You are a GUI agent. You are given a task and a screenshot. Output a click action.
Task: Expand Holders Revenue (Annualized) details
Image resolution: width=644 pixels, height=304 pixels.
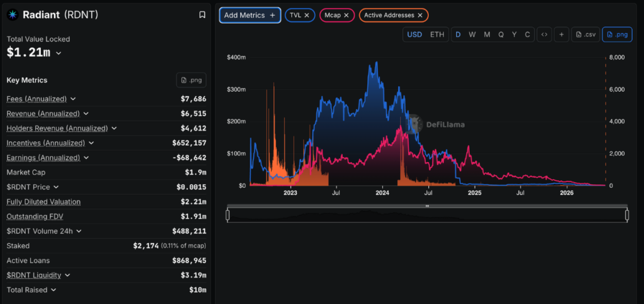click(114, 128)
